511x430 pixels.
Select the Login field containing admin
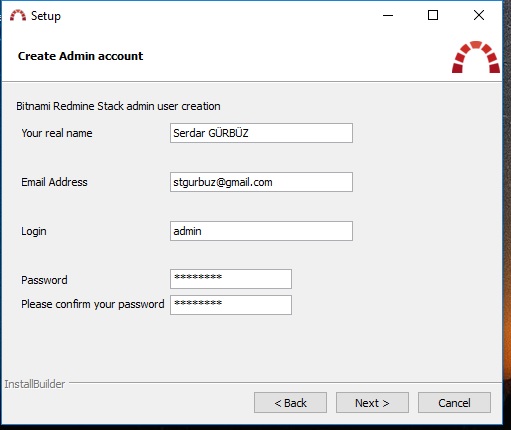(x=261, y=231)
